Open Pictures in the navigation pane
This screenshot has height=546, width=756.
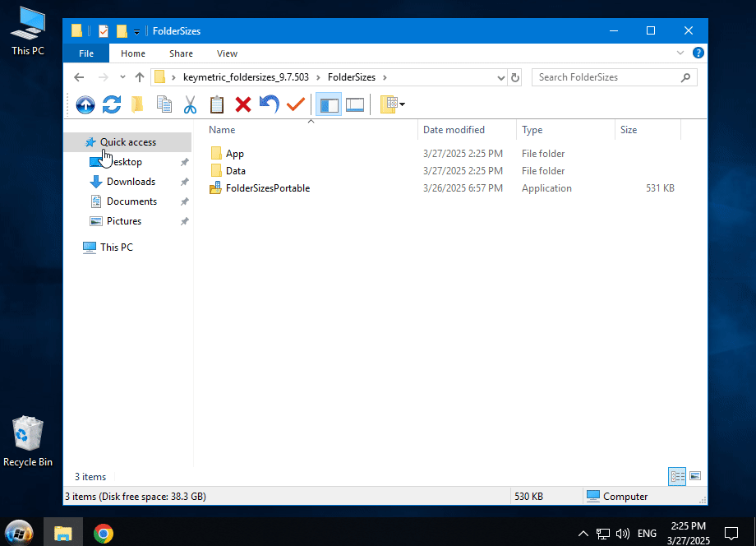124,221
